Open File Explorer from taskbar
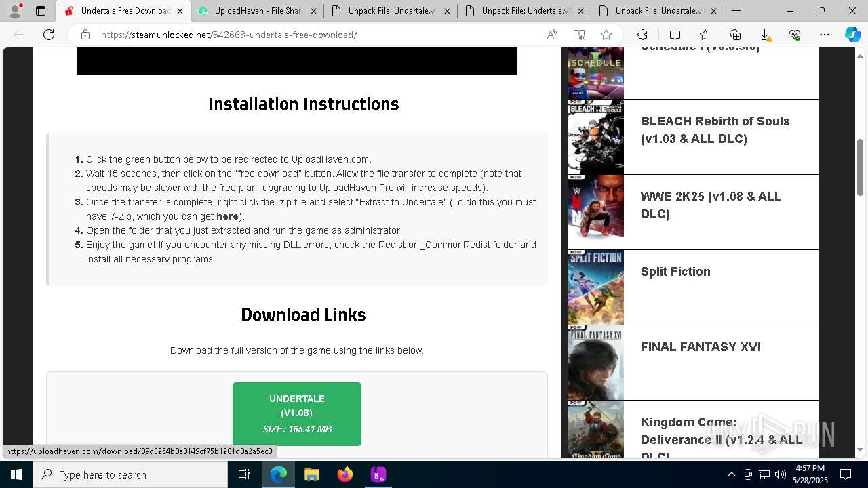Screen dimensions: 868x488 tap(312, 474)
